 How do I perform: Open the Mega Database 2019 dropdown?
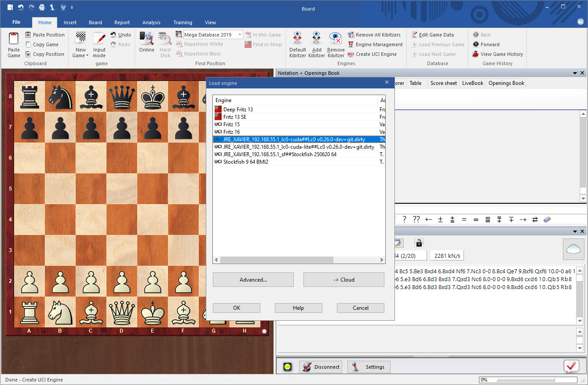pos(240,35)
